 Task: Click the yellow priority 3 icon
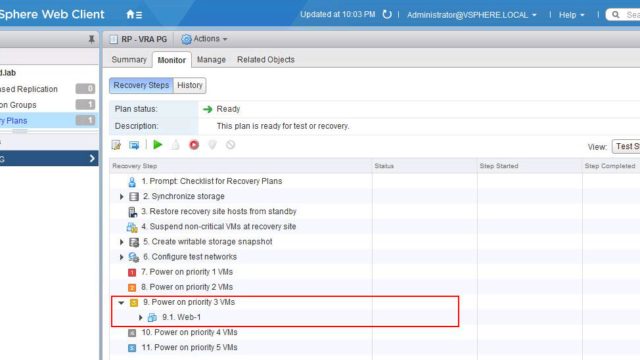click(x=134, y=302)
